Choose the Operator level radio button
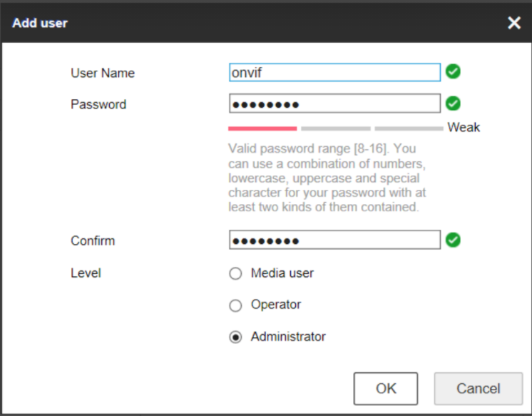The width and height of the screenshot is (532, 416). (236, 305)
